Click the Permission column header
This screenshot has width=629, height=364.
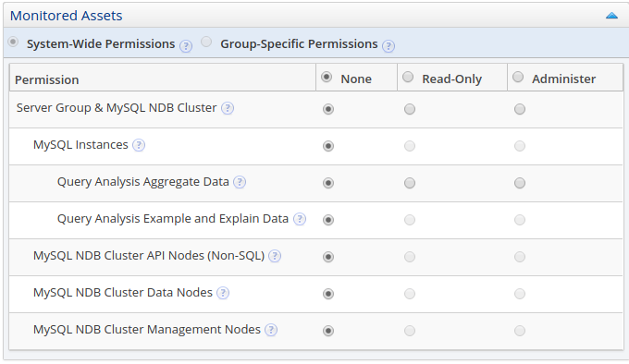click(47, 79)
